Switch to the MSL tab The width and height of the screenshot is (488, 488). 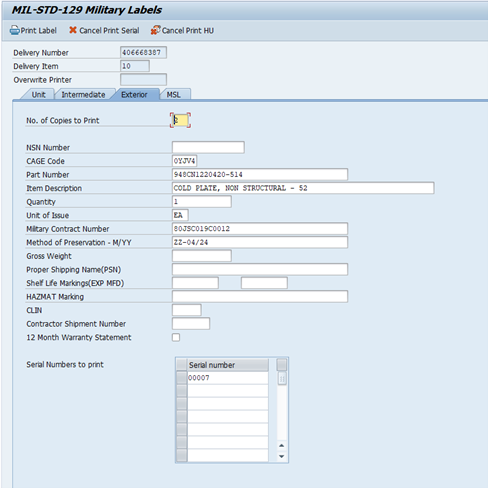[174, 95]
